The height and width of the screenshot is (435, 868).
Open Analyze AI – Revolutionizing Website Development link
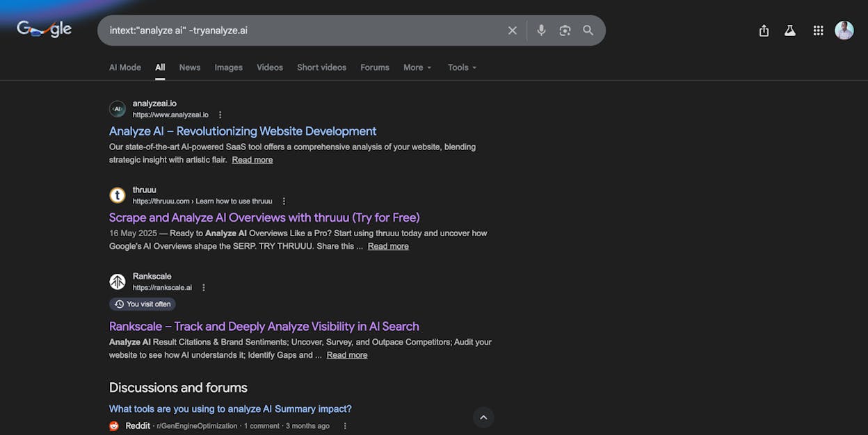click(243, 131)
